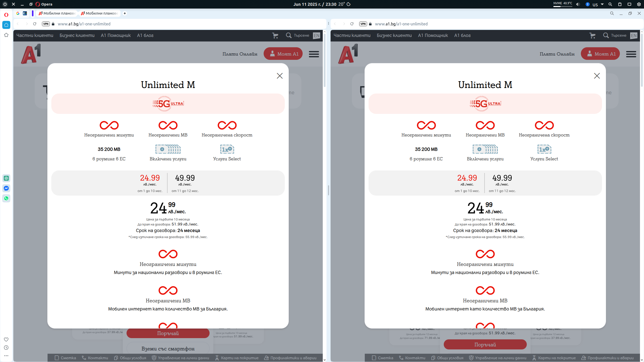This screenshot has height=362, width=644.
Task: Open Частни клиенти menu in left pane
Action: (35, 35)
